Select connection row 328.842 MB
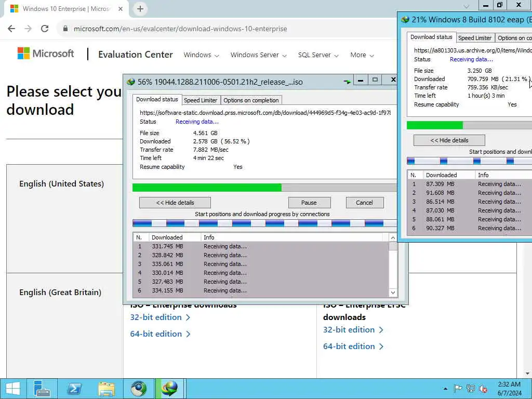532x399 pixels. click(261, 255)
